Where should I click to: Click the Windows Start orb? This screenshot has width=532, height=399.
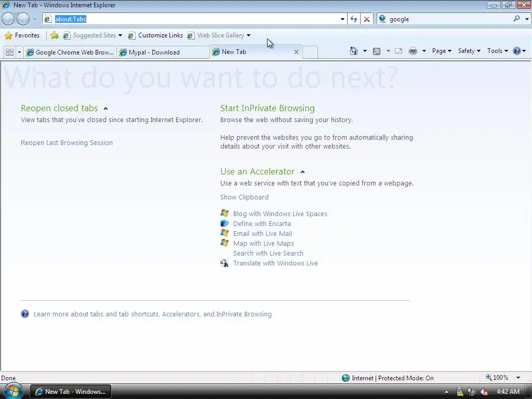pos(13,391)
